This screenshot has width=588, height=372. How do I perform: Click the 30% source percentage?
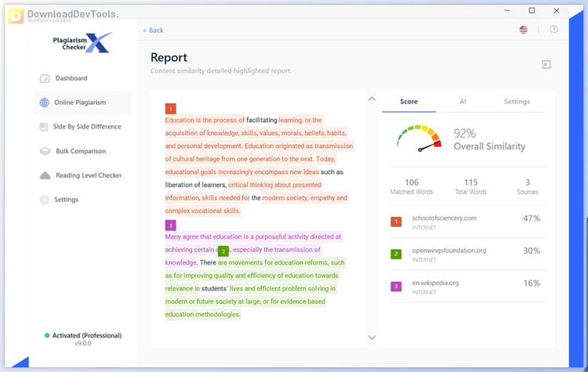[x=532, y=251]
